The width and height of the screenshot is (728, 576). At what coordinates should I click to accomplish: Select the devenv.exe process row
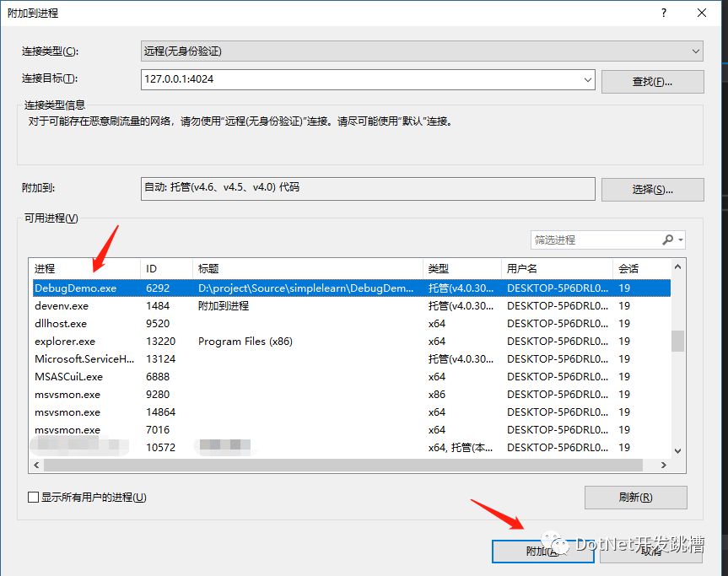pyautogui.click(x=352, y=306)
